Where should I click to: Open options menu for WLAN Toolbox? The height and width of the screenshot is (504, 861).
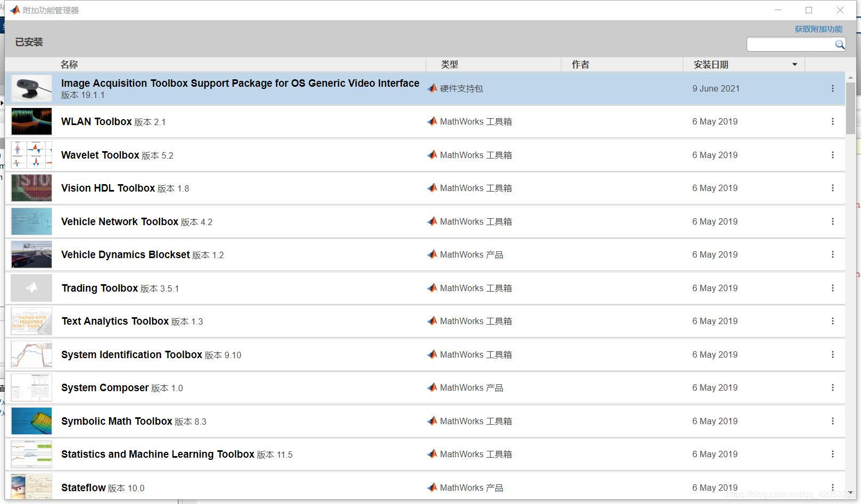(833, 121)
